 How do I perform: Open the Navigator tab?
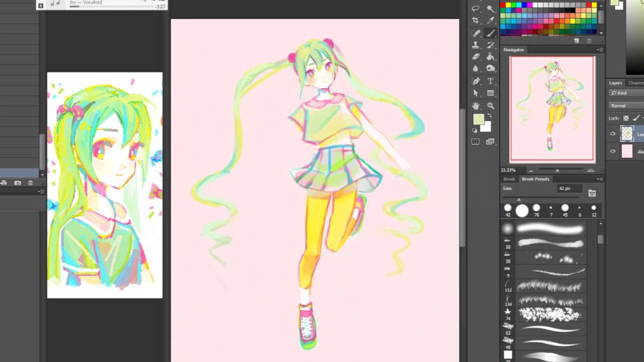[x=514, y=50]
